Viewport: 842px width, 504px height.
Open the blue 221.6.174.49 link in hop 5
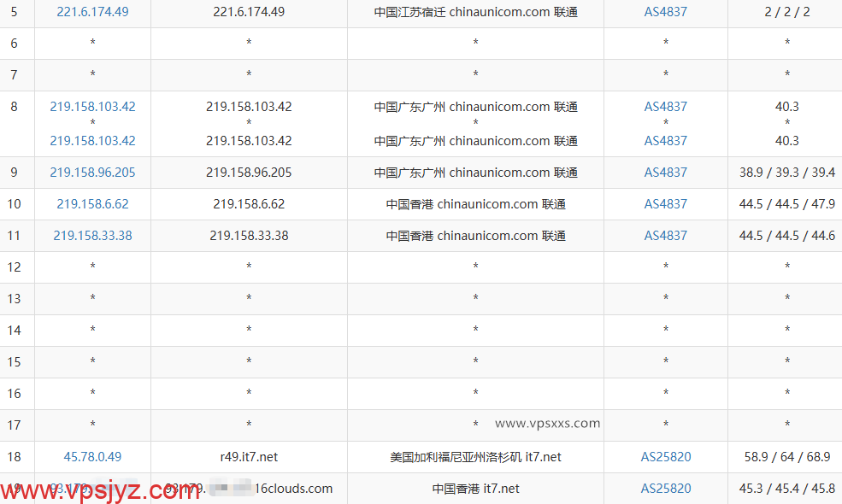click(x=92, y=12)
